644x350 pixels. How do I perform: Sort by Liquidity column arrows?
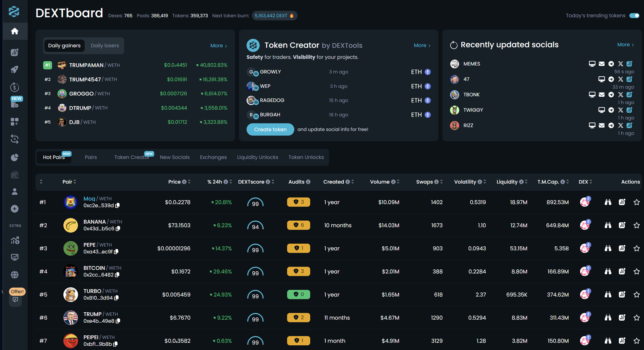[x=526, y=182]
